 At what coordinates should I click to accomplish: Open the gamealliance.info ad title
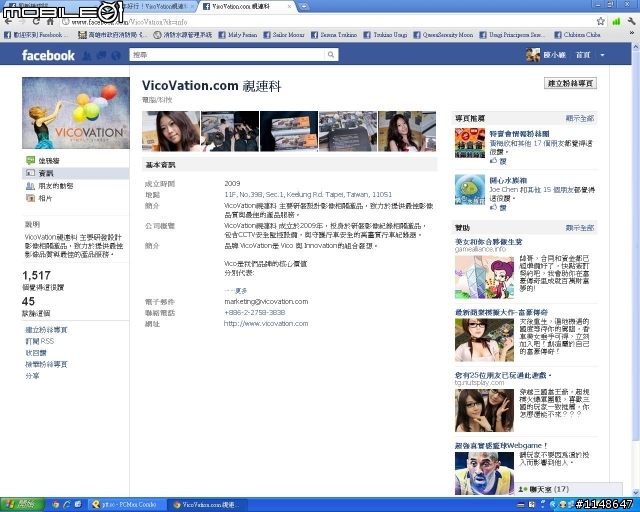pyautogui.click(x=488, y=242)
